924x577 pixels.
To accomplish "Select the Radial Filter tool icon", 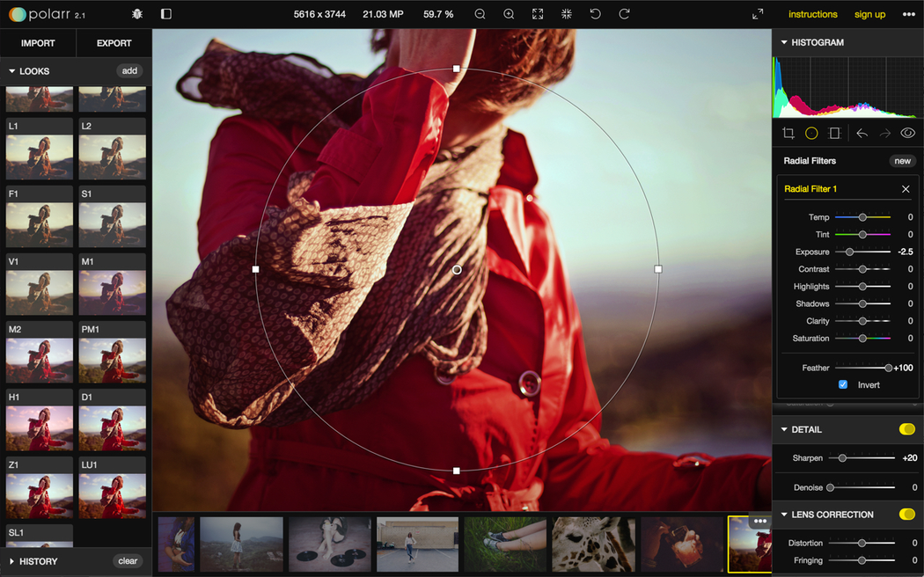I will tap(811, 134).
